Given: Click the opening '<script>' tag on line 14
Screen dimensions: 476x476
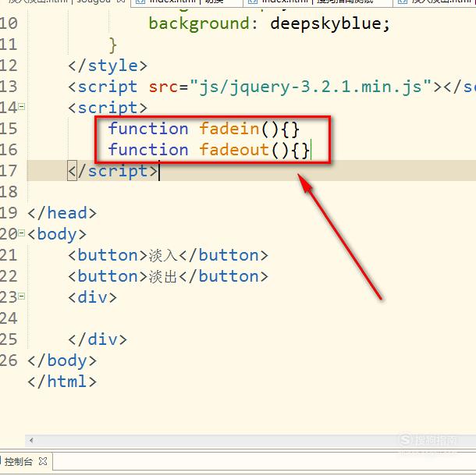Looking at the screenshot, I should pos(108,108).
